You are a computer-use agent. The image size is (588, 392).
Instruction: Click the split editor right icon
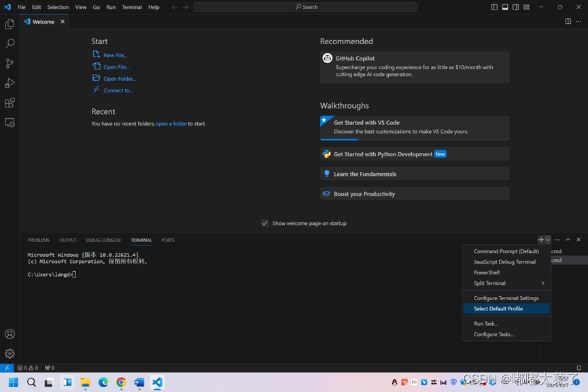(x=568, y=21)
